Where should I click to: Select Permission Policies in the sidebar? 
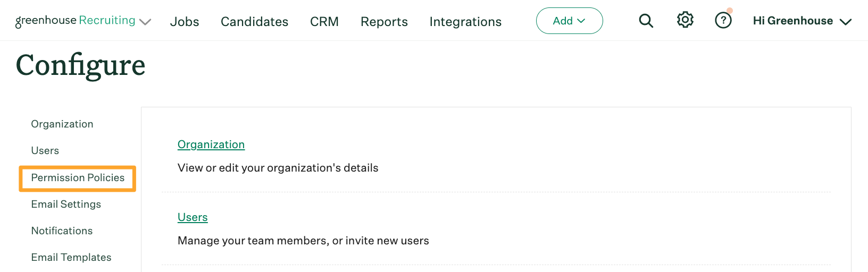[x=78, y=178]
